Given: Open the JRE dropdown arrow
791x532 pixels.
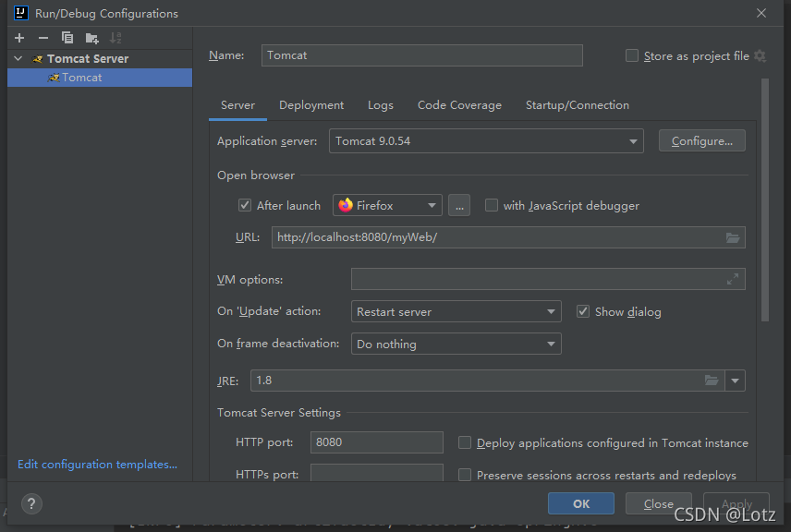Looking at the screenshot, I should pos(735,381).
